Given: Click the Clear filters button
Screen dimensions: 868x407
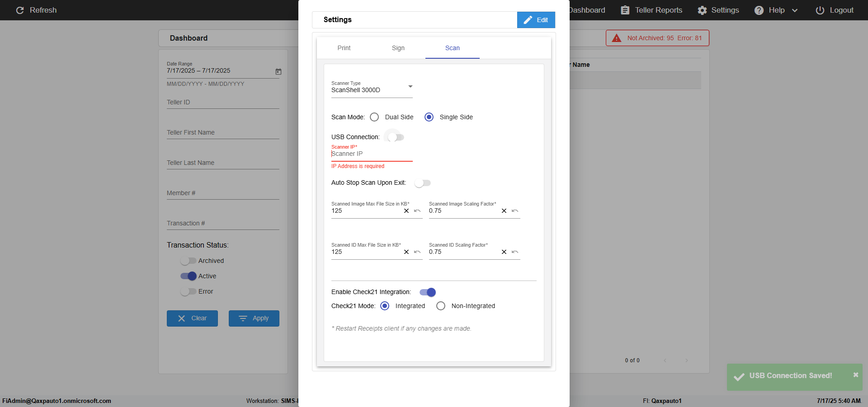Looking at the screenshot, I should tap(192, 318).
